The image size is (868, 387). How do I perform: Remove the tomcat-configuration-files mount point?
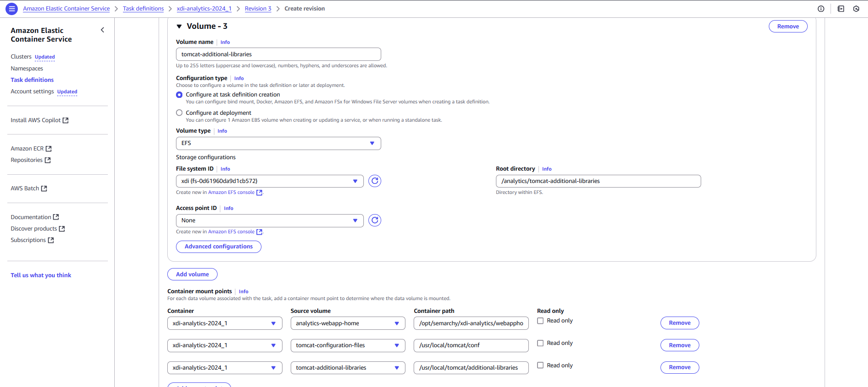coord(680,345)
